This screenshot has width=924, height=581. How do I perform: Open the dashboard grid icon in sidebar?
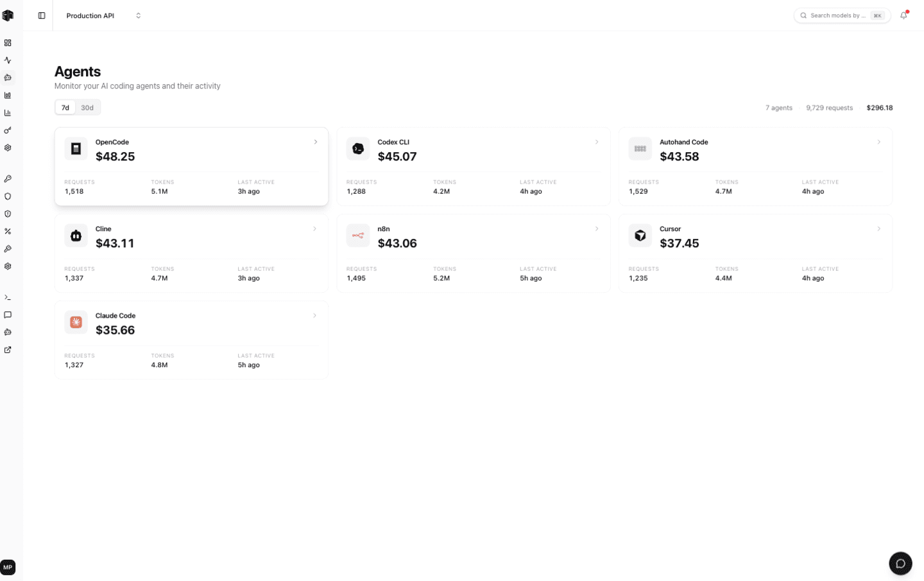pyautogui.click(x=8, y=43)
